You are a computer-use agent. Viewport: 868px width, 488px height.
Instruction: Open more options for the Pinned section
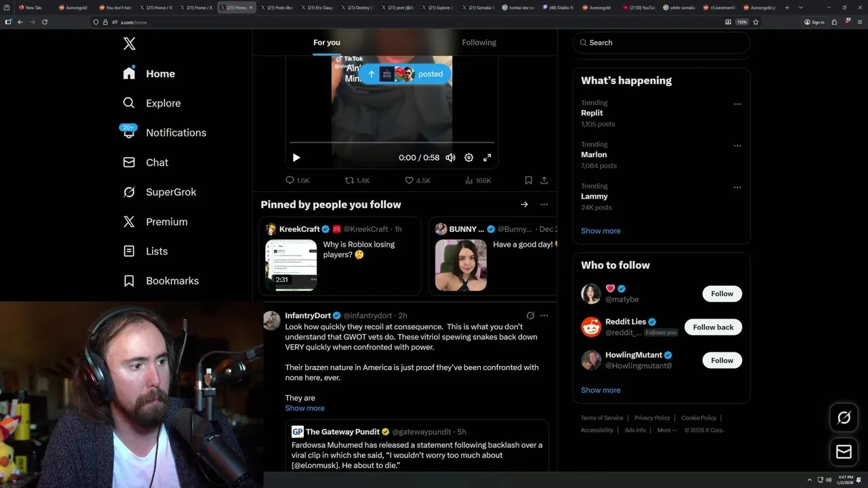(x=544, y=204)
